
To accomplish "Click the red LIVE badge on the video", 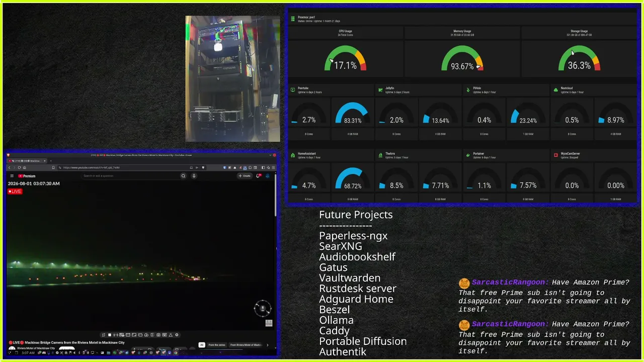I will [x=15, y=192].
